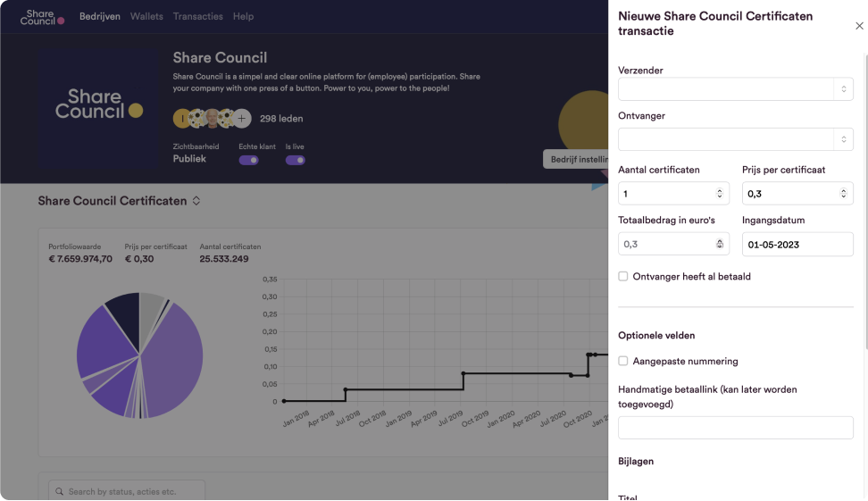Click the Aantal certificaten 25.533.249 value
This screenshot has width=868, height=501.
pos(223,259)
